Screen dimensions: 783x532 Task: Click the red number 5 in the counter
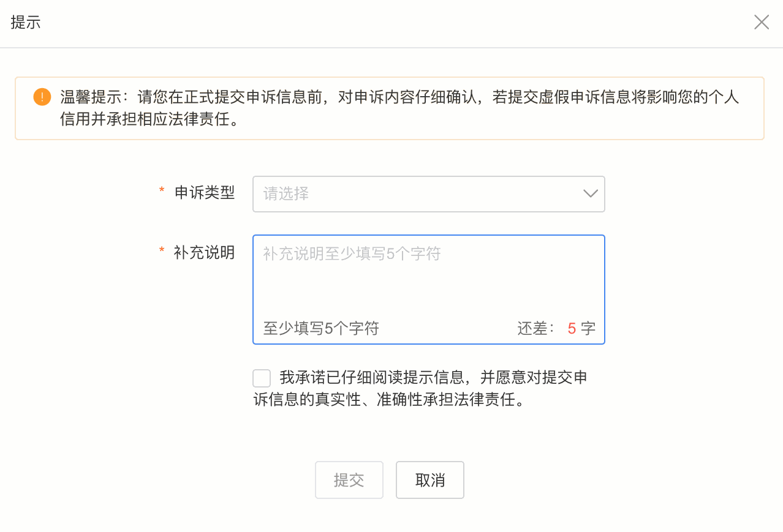pyautogui.click(x=572, y=329)
